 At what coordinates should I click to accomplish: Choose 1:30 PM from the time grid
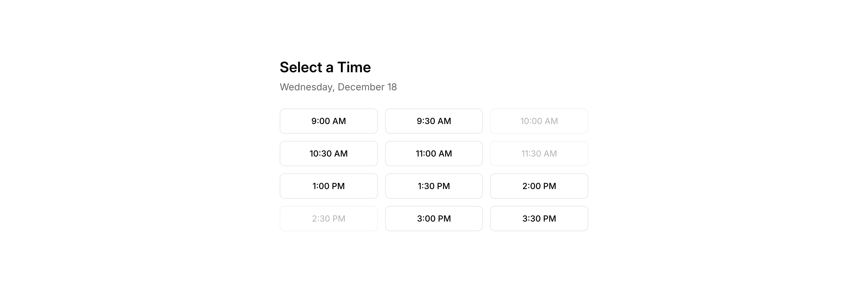(434, 186)
